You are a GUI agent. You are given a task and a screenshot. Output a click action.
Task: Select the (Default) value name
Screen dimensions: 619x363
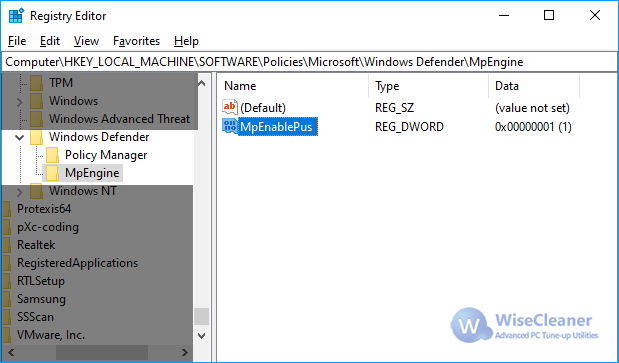point(263,108)
